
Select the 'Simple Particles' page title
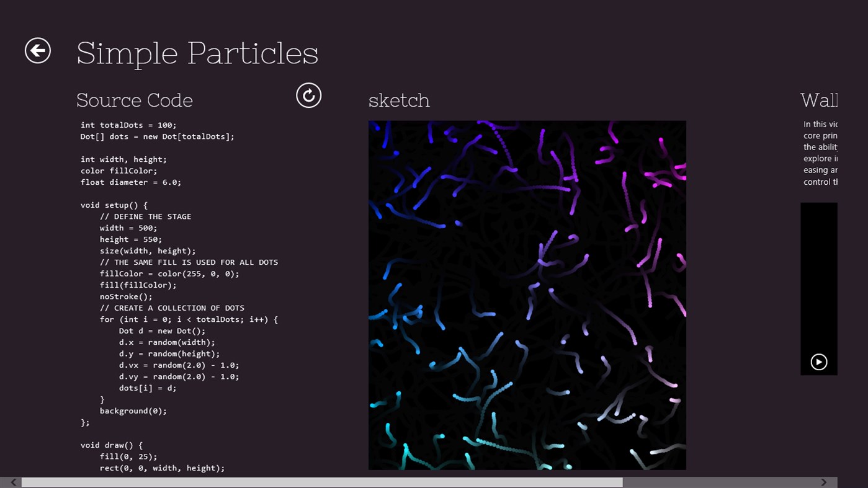(197, 53)
